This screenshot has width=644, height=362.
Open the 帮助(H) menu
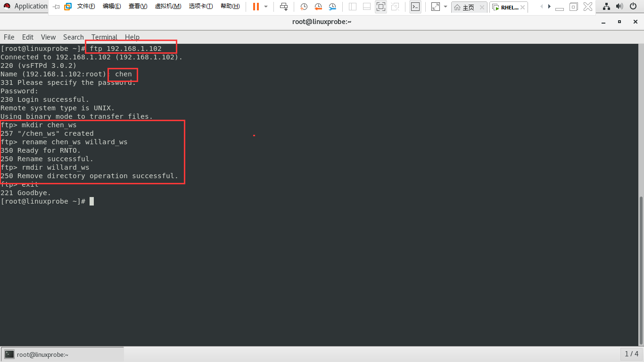pyautogui.click(x=230, y=7)
